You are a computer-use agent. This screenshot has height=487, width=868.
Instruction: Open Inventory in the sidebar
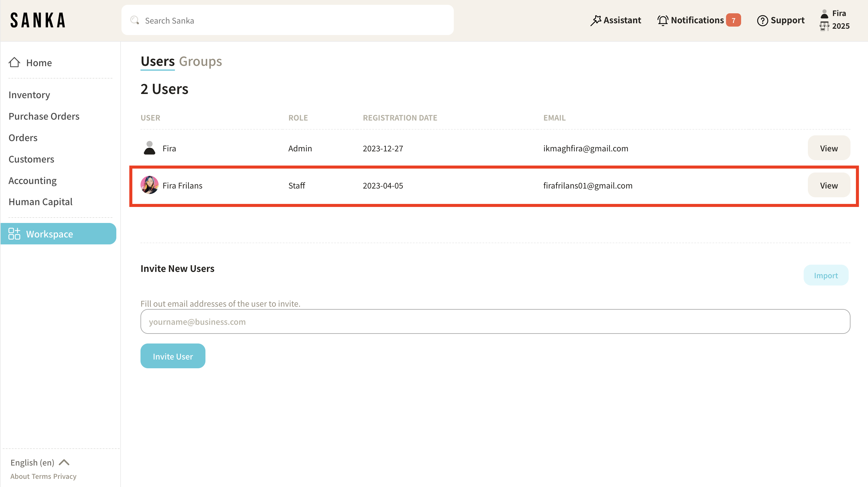29,95
